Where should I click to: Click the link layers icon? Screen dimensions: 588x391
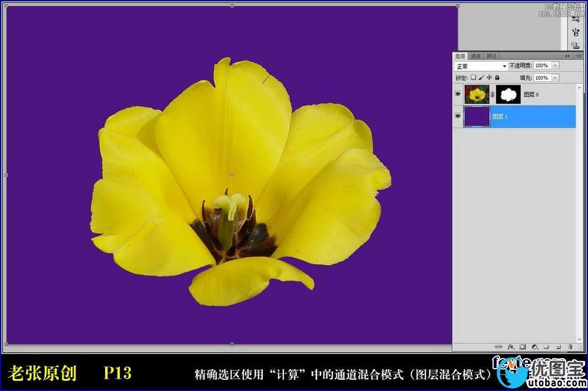pyautogui.click(x=499, y=347)
